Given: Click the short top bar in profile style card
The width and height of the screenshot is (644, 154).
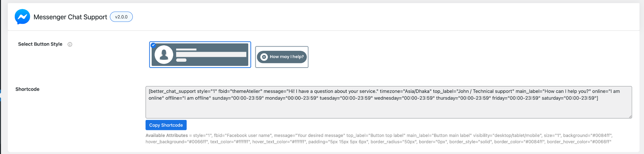Looking at the screenshot, I should point(186,50).
